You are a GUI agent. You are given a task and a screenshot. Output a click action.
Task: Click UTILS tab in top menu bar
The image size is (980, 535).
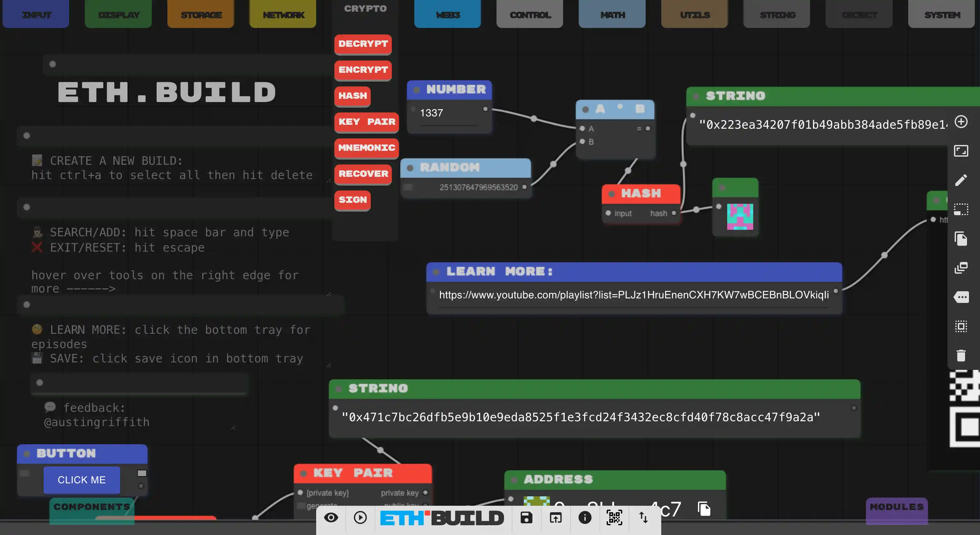[x=695, y=15]
